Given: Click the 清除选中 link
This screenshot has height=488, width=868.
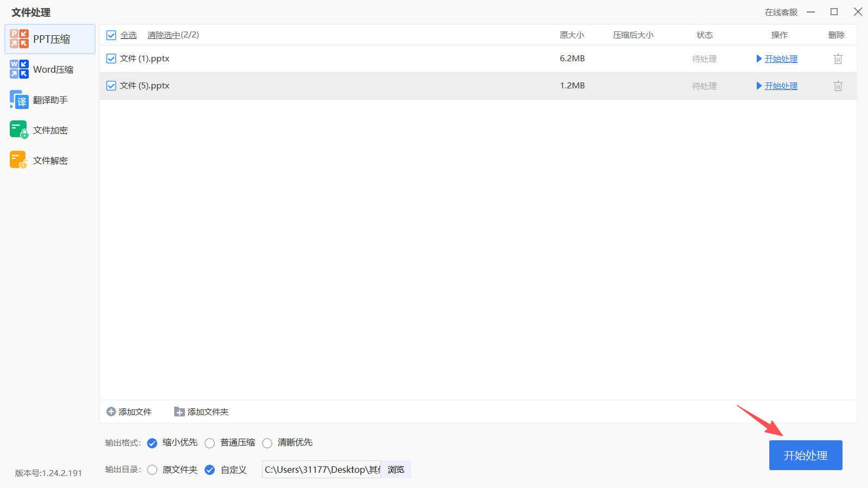Looking at the screenshot, I should coord(164,35).
